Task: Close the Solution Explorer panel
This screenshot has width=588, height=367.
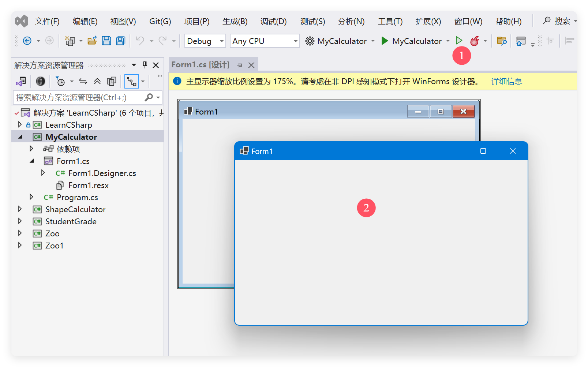Action: (156, 65)
